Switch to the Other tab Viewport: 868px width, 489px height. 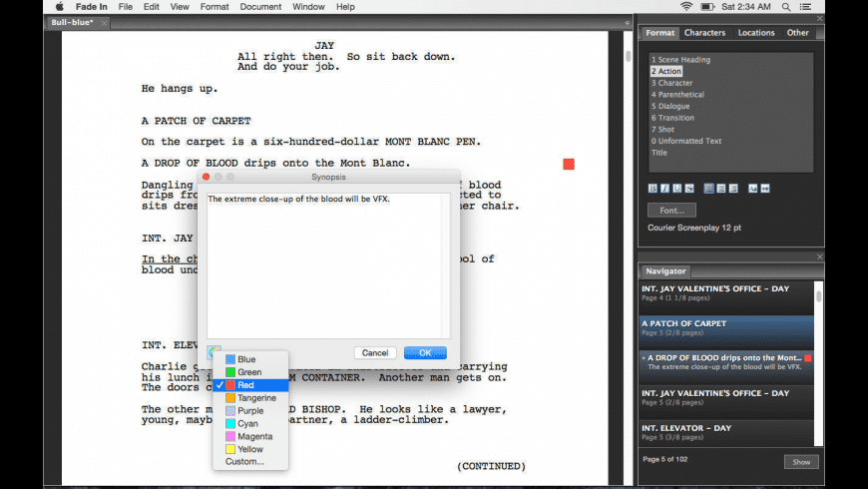pos(798,33)
